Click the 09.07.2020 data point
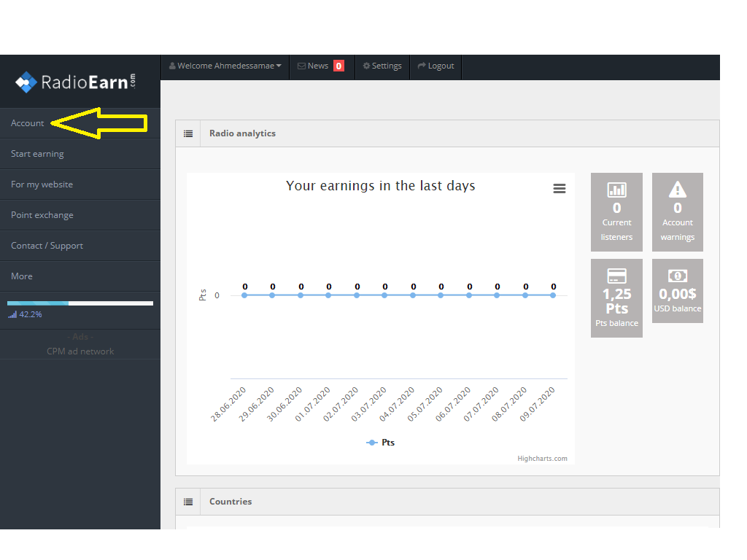This screenshot has width=747, height=560. point(553,295)
